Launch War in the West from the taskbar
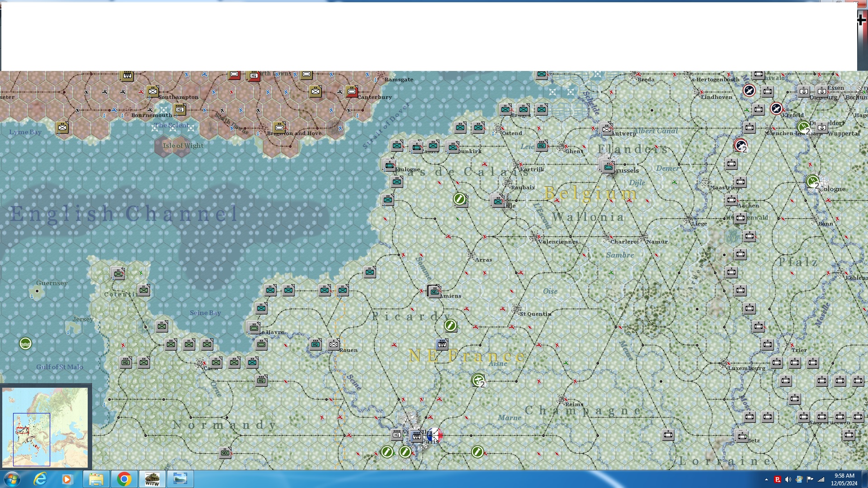This screenshot has width=868, height=488. (153, 479)
